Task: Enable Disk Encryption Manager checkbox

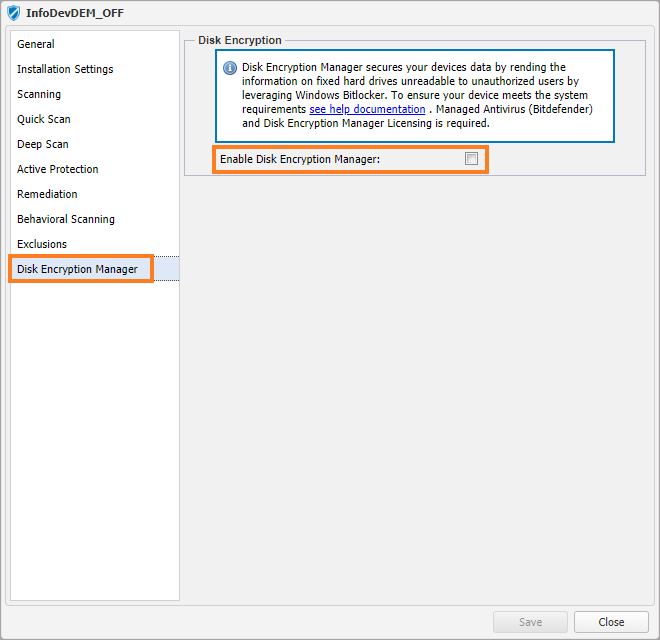Action: click(x=471, y=159)
